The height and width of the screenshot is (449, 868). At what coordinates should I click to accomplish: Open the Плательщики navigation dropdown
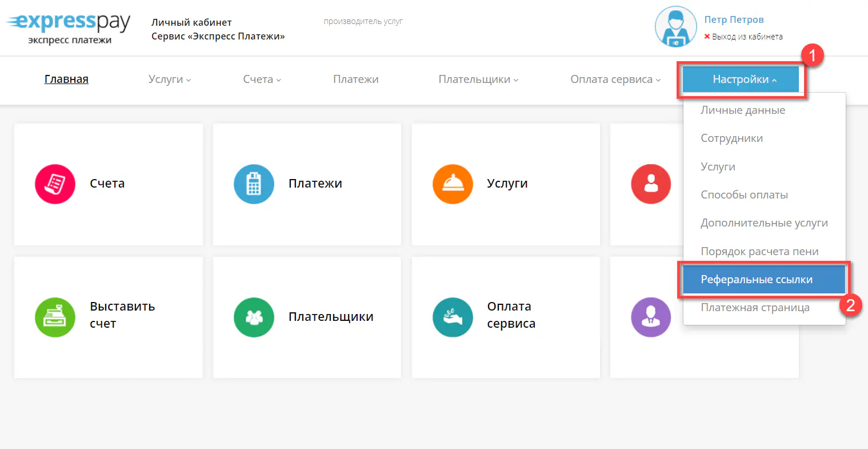[x=478, y=80]
